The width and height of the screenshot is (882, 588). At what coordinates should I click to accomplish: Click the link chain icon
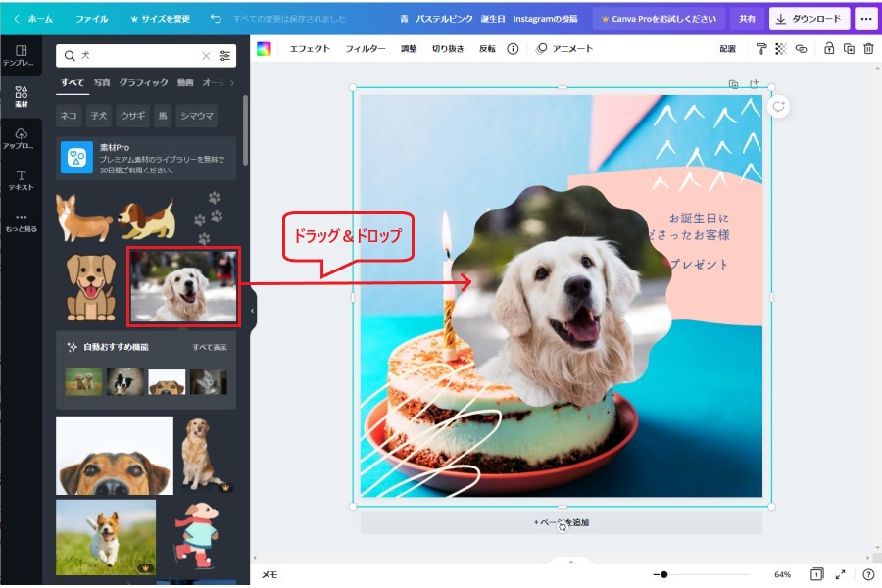click(x=801, y=48)
